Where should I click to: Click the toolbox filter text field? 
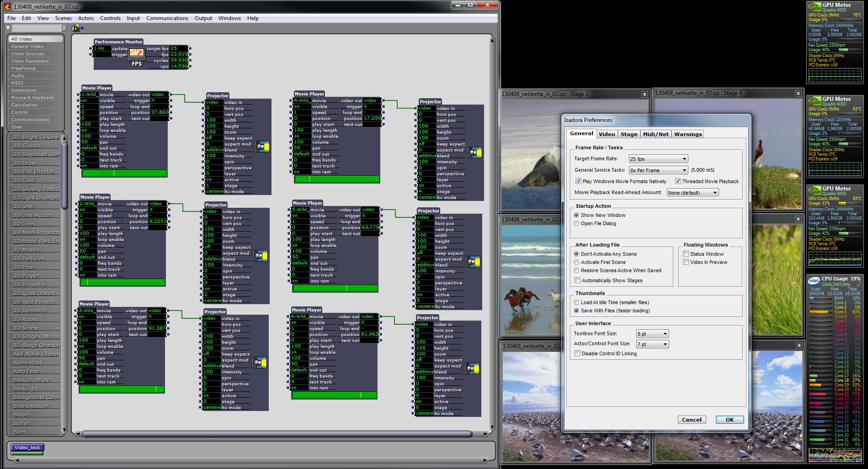coord(36,28)
